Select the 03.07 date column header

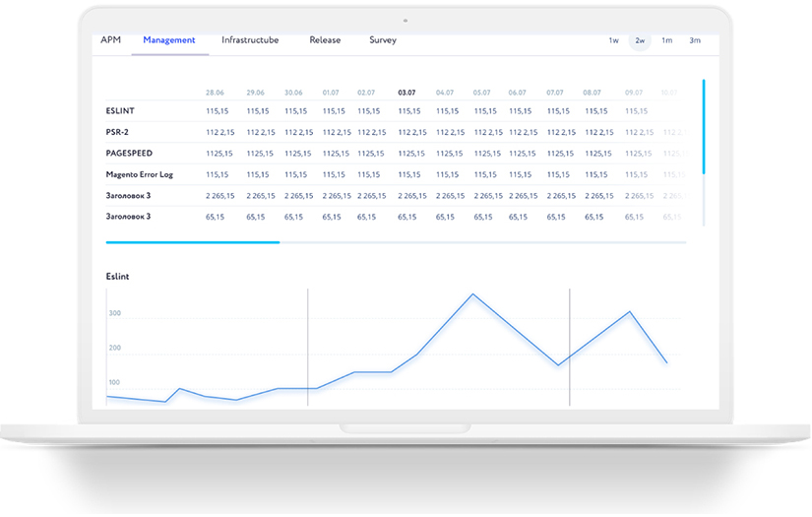point(406,93)
